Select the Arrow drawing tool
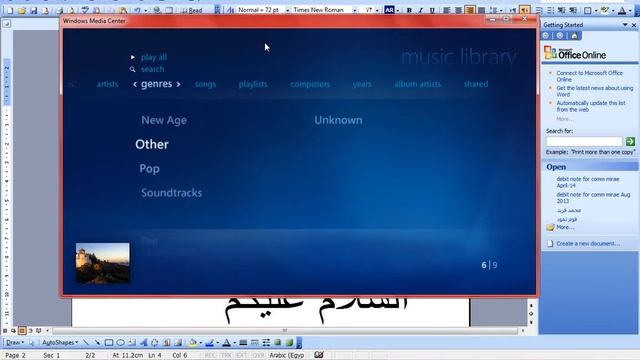The height and width of the screenshot is (360, 640). point(97,342)
